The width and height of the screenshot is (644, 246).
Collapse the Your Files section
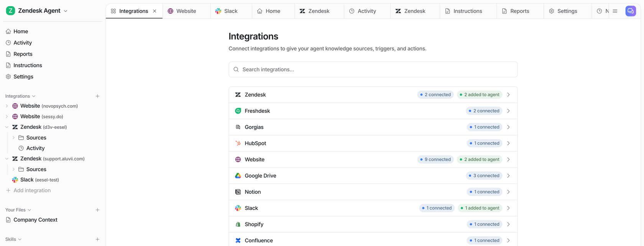[x=30, y=210]
